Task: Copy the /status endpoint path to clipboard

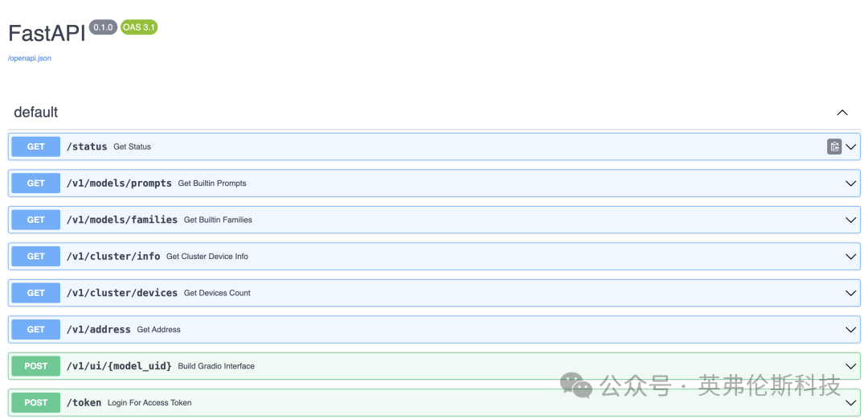Action: (834, 146)
